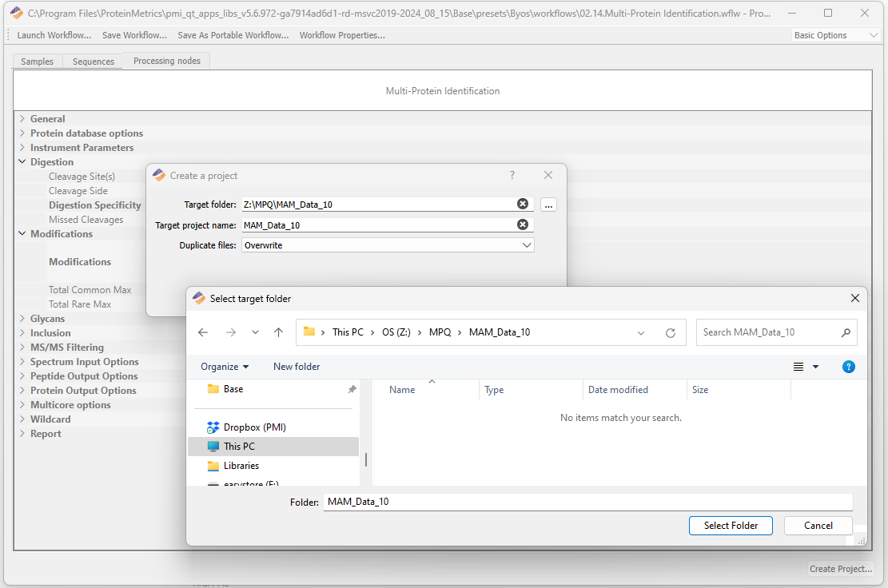The height and width of the screenshot is (588, 888).
Task: Switch to the Samples tab
Action: tap(37, 62)
